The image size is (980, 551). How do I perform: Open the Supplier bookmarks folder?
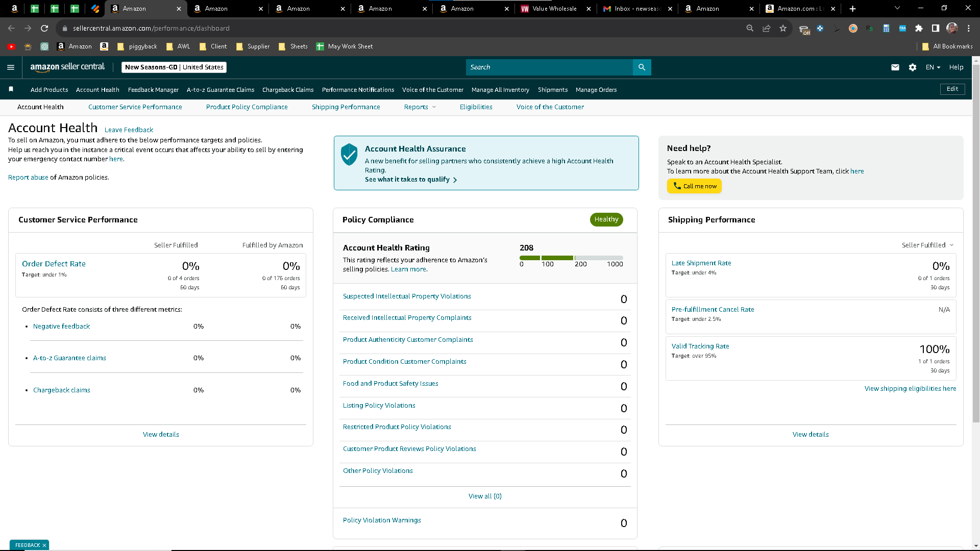click(253, 46)
